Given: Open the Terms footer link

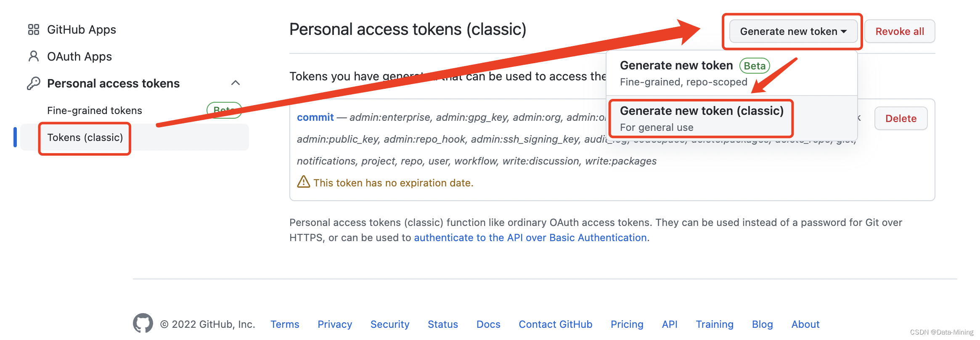Looking at the screenshot, I should pos(285,324).
